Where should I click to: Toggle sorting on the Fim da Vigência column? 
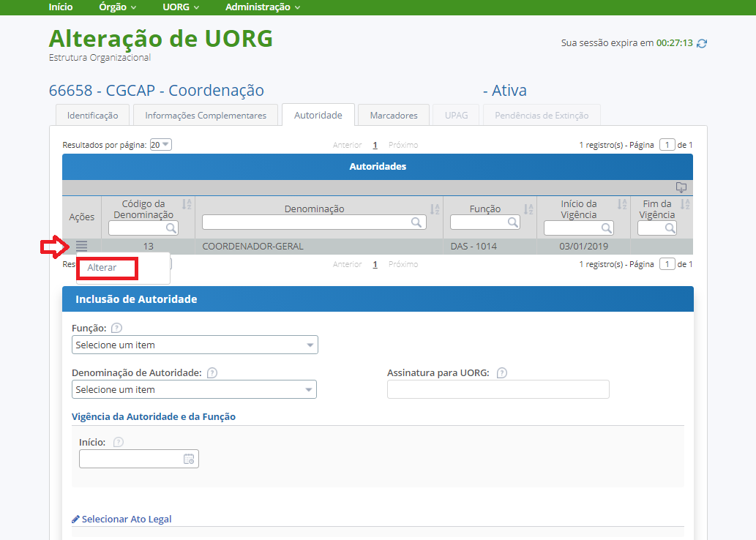pos(684,205)
